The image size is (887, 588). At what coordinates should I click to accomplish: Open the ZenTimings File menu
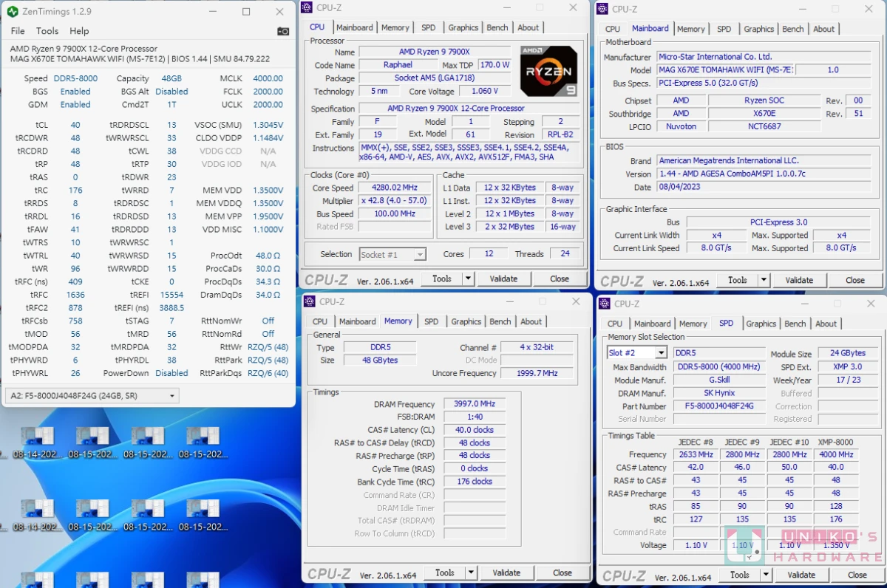coord(18,31)
